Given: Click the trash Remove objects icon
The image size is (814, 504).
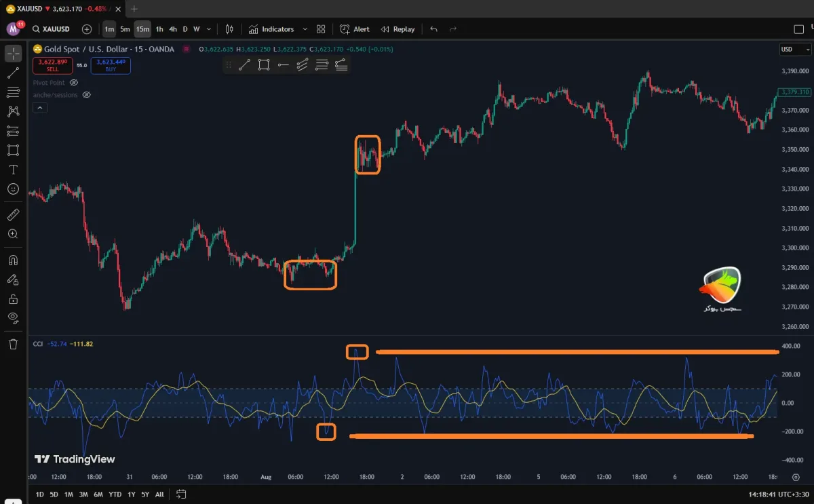Looking at the screenshot, I should 13,344.
